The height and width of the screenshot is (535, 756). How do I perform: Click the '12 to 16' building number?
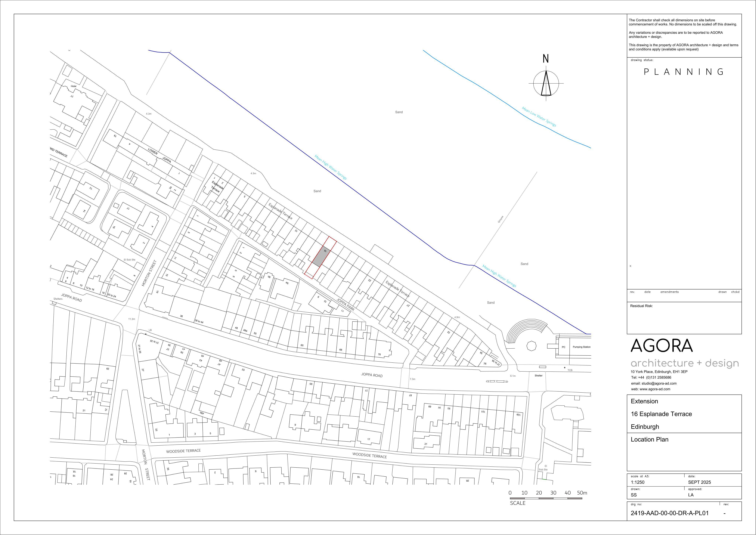(x=90, y=289)
